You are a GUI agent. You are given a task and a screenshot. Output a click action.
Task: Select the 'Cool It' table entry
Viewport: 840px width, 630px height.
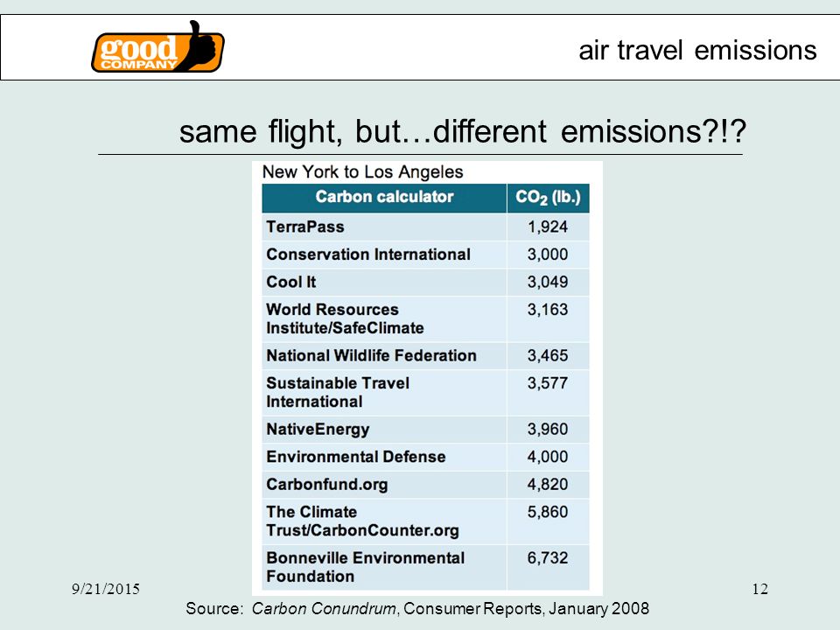[290, 282]
